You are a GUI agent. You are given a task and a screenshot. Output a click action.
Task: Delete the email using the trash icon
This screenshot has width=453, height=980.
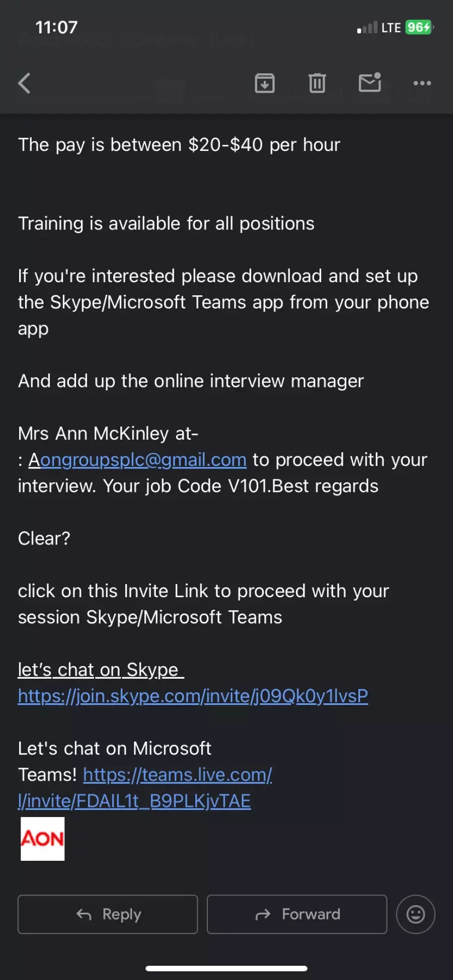click(317, 83)
